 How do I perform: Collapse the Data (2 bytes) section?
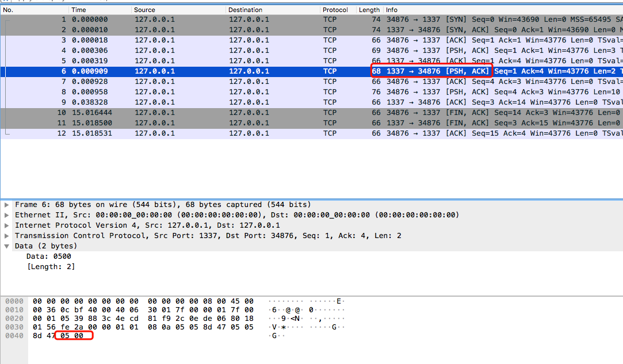point(7,246)
